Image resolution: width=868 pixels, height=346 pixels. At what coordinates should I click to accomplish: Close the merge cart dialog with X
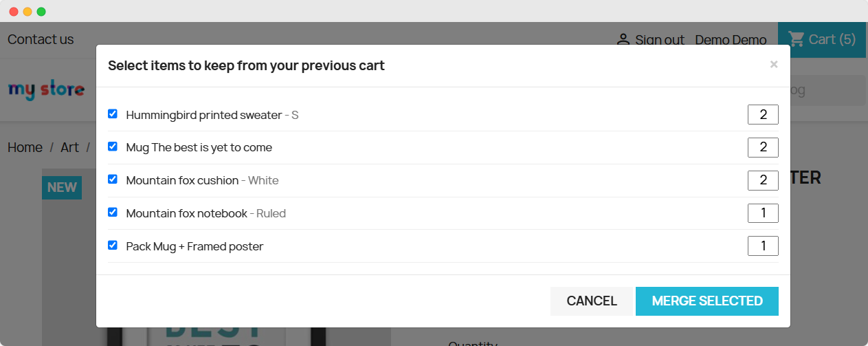click(x=774, y=65)
